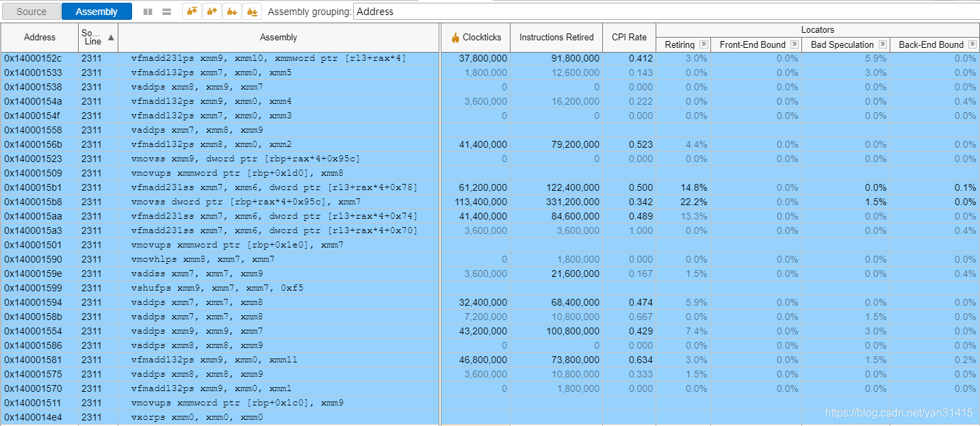
Task: Select address 0x140001581
Action: 33,360
